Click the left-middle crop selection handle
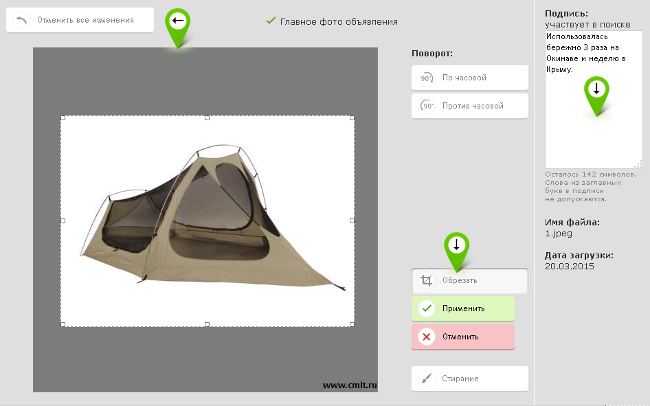 pos(62,220)
